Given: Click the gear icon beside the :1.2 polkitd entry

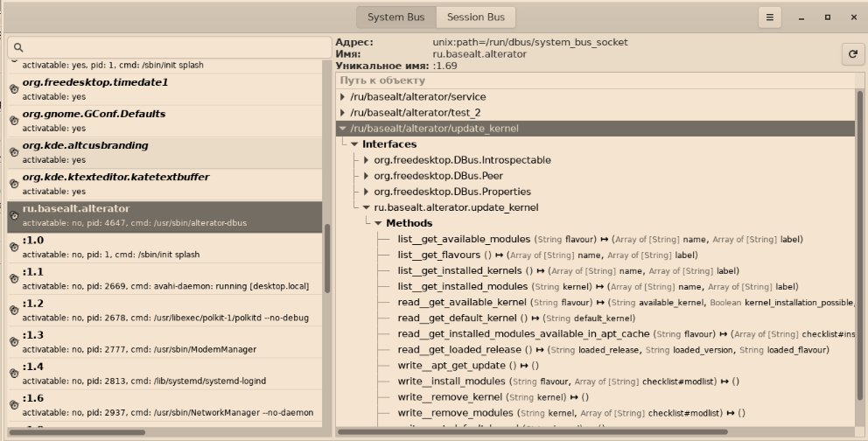Looking at the screenshot, I should 13,310.
